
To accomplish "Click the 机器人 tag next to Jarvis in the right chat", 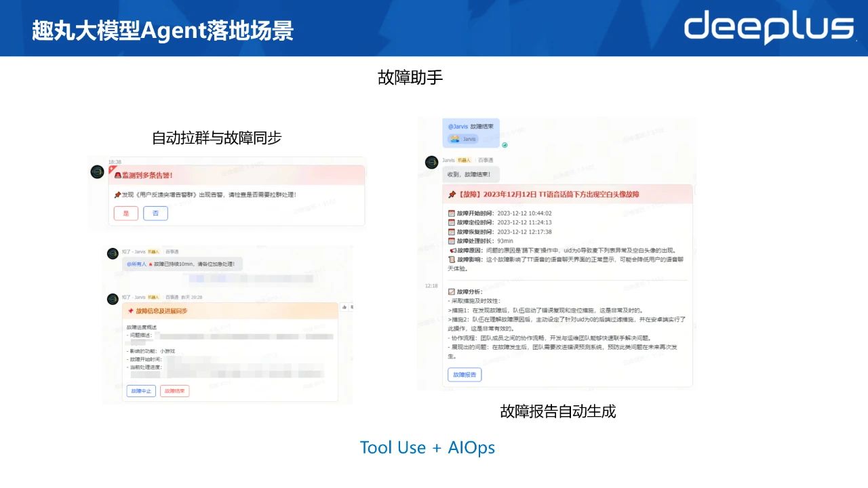I will click(465, 160).
